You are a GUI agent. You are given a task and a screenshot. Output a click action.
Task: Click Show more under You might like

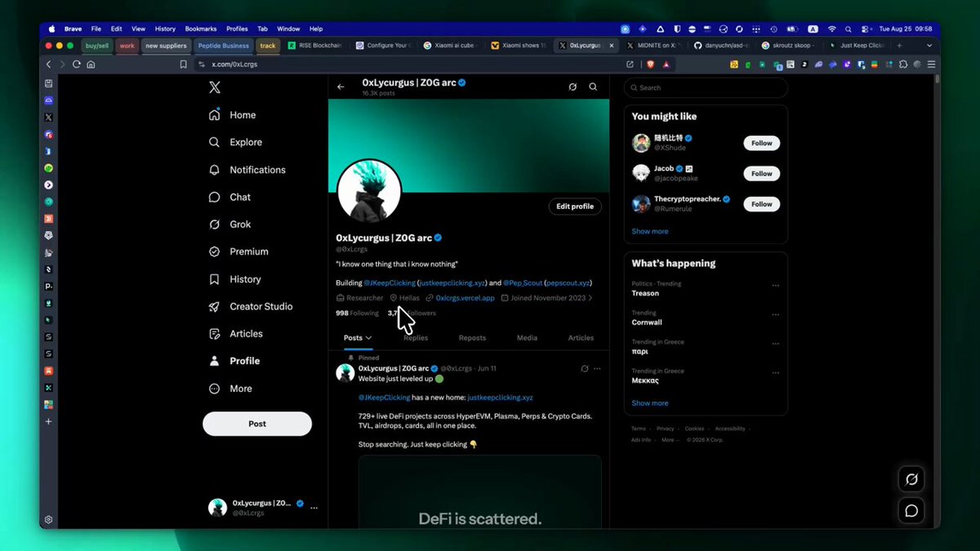coord(650,231)
